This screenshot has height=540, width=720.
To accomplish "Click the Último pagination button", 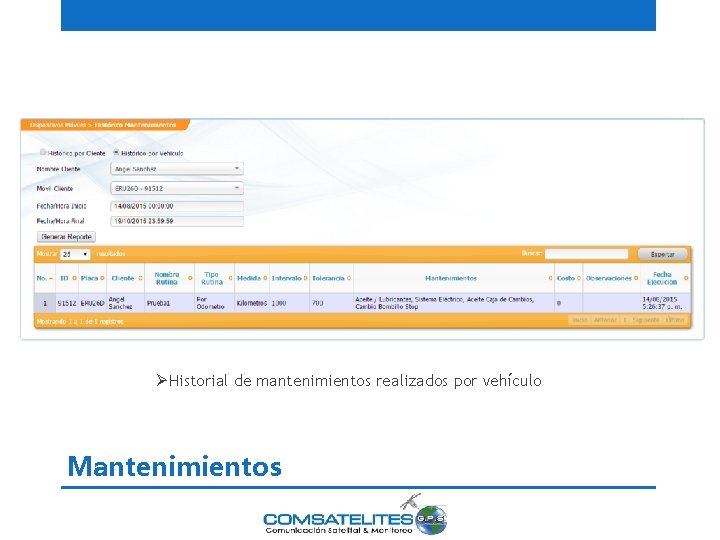I will pos(675,320).
